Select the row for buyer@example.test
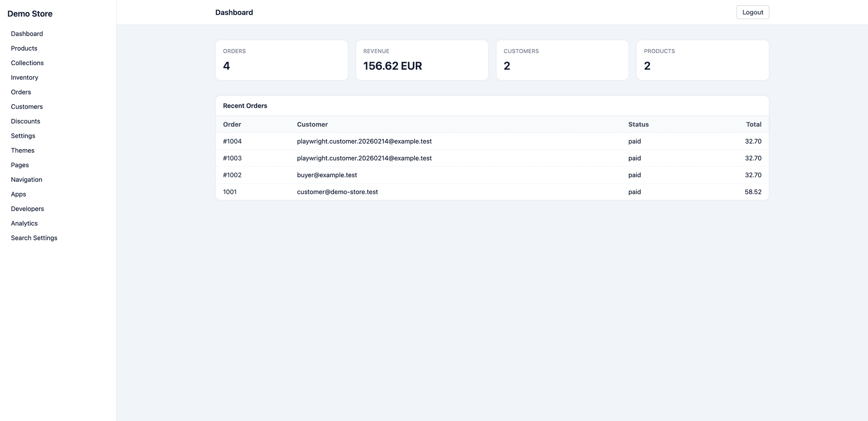868x421 pixels. pos(327,175)
